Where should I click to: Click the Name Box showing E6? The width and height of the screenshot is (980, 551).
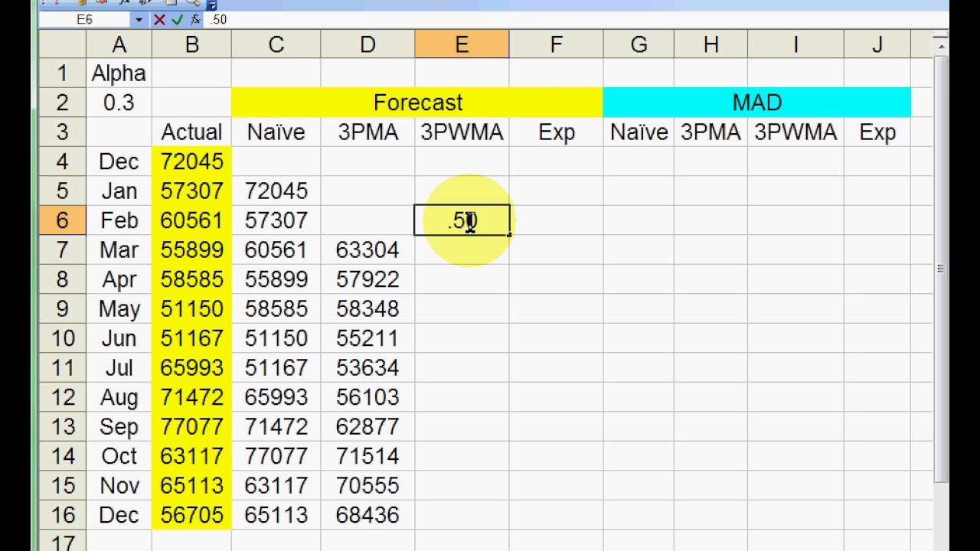pos(85,20)
